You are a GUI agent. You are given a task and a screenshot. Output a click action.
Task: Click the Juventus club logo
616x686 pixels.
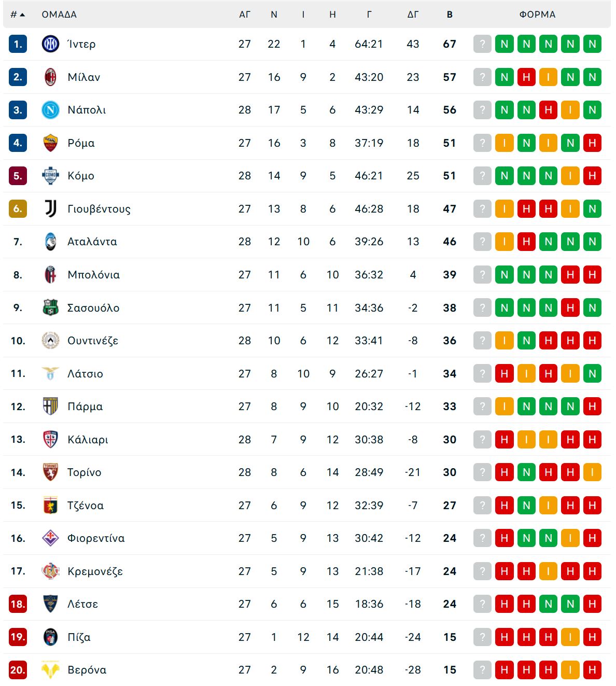pyautogui.click(x=50, y=209)
